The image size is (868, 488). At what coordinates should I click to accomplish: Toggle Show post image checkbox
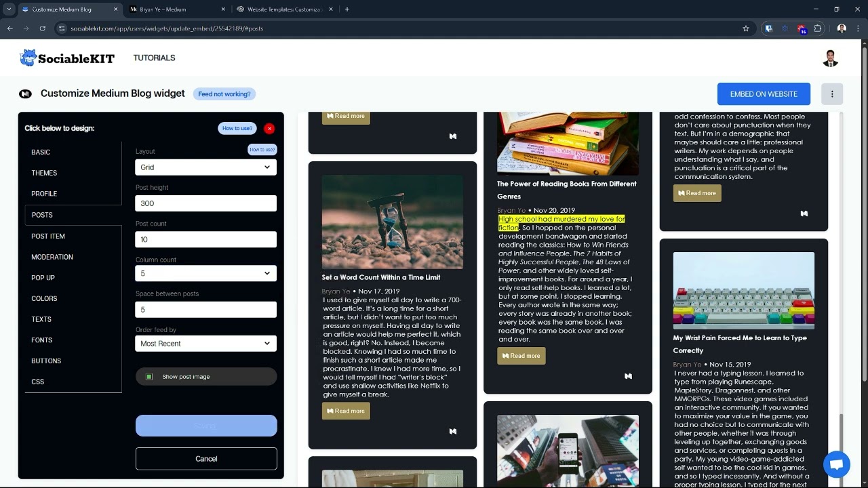click(x=149, y=377)
